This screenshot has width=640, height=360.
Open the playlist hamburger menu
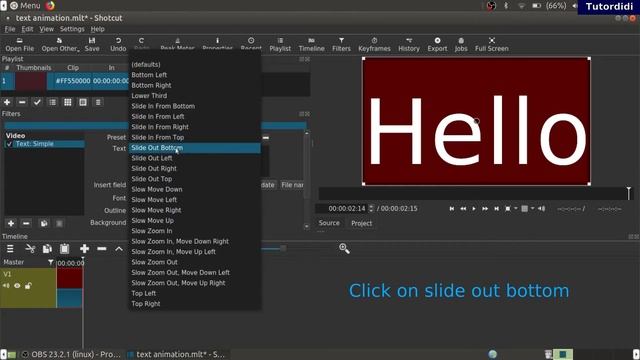coord(98,102)
